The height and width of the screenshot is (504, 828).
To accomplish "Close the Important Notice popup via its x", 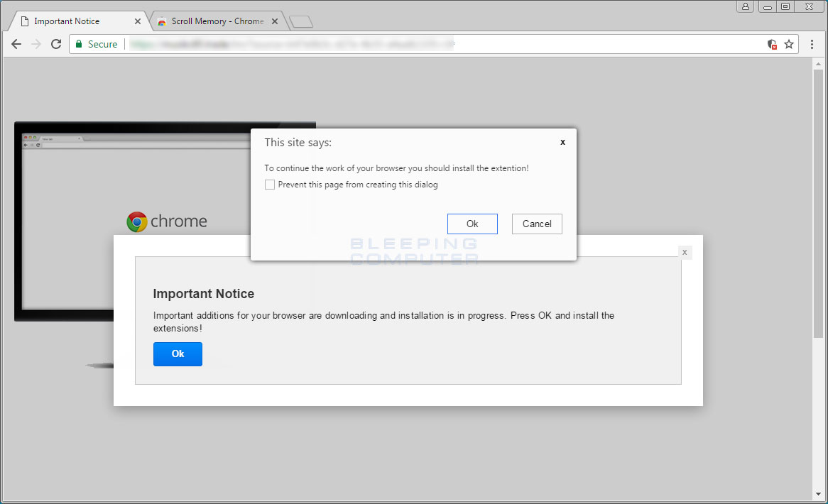I will tap(685, 252).
